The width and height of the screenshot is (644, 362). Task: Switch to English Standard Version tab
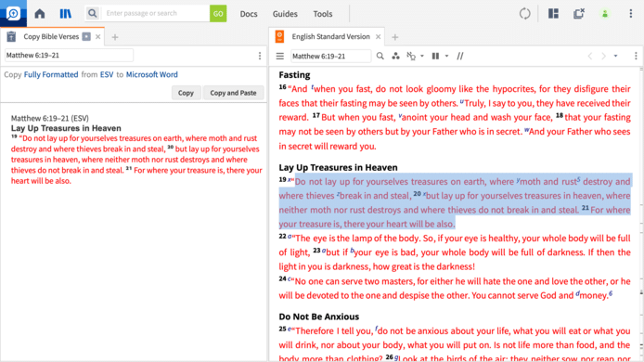[330, 36]
